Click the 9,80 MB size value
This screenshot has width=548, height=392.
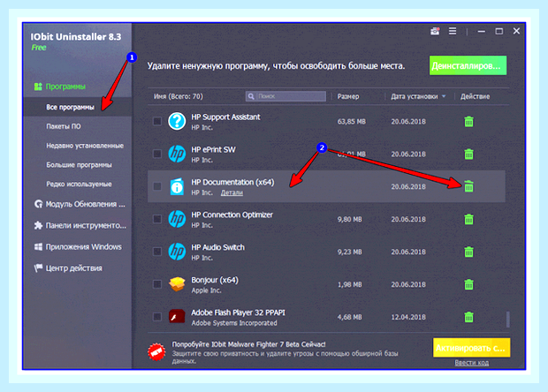pos(349,219)
